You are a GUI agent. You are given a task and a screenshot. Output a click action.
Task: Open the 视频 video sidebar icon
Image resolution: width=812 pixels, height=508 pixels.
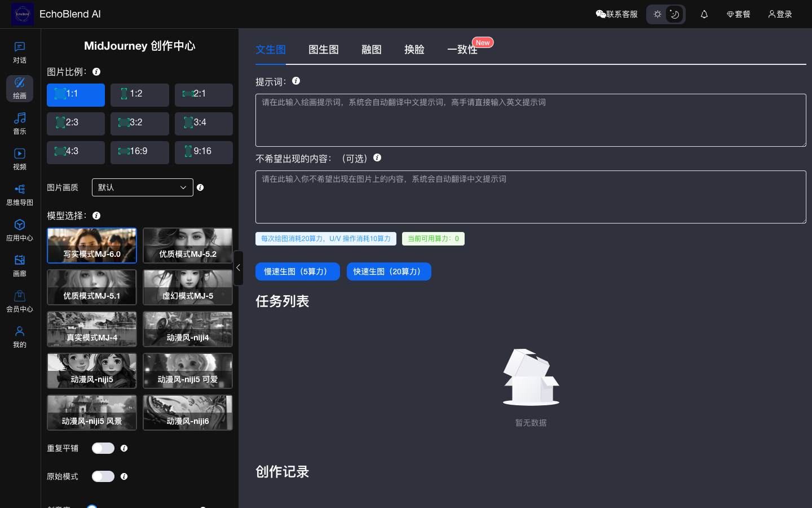(20, 159)
